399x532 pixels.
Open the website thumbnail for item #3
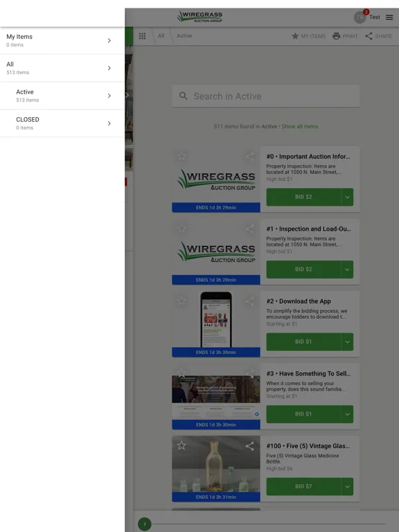click(216, 398)
